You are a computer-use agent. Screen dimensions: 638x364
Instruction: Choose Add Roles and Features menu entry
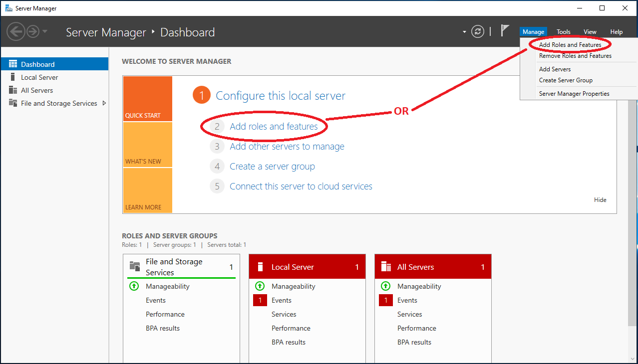coord(570,45)
